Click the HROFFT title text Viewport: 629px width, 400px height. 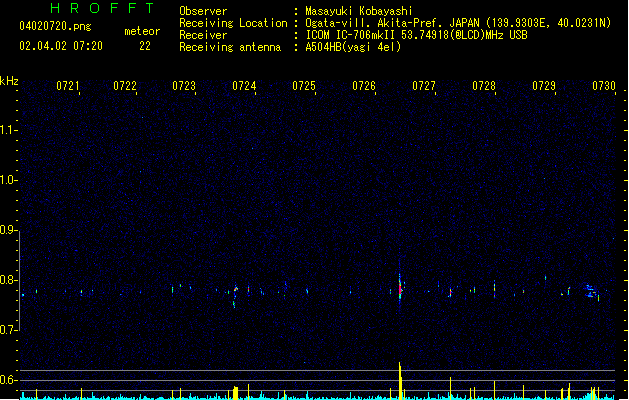(102, 8)
